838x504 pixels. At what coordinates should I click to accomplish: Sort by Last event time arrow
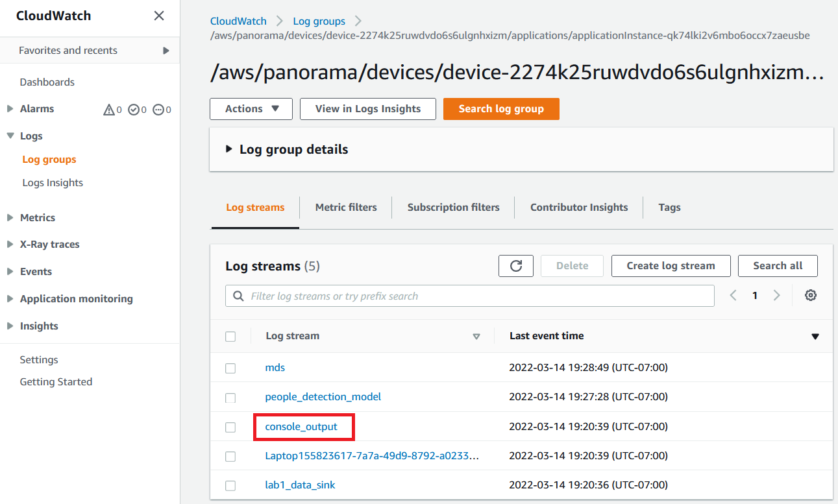tap(815, 337)
